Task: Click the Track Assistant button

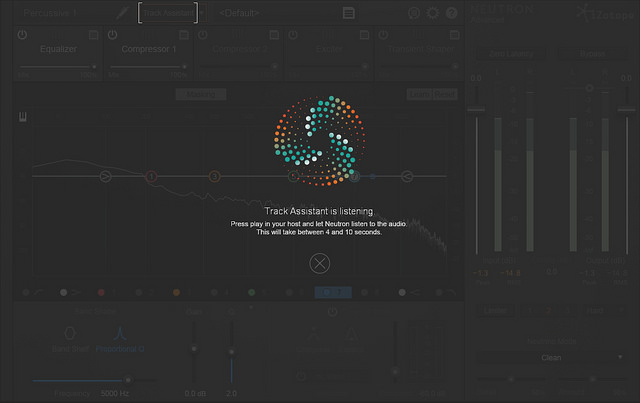Action: 168,13
